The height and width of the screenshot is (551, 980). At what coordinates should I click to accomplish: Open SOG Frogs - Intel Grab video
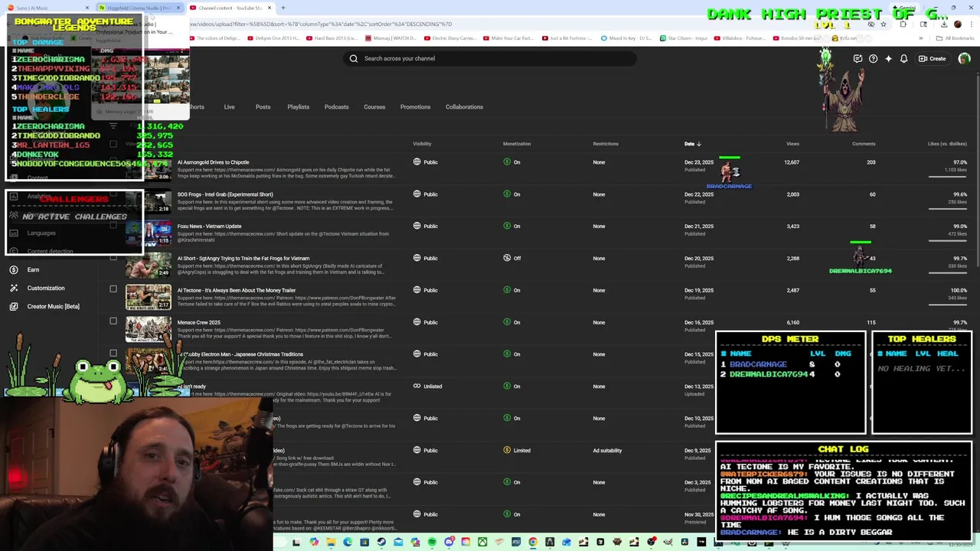coord(225,194)
